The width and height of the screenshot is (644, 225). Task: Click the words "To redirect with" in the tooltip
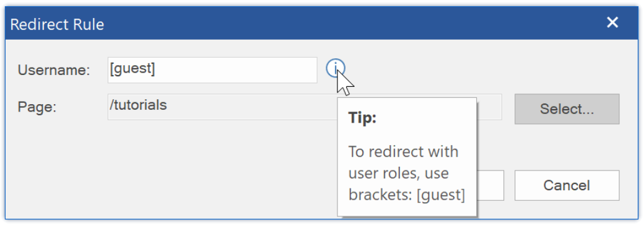[403, 151]
